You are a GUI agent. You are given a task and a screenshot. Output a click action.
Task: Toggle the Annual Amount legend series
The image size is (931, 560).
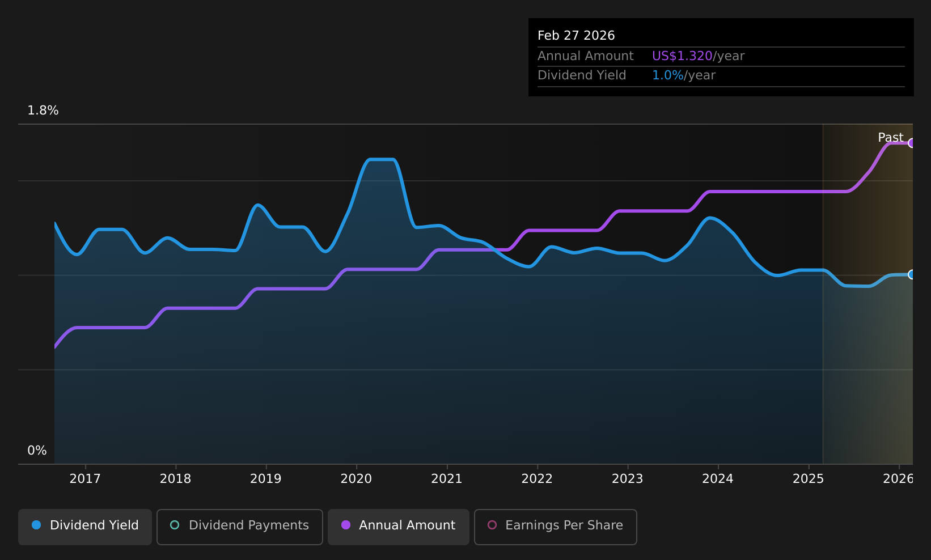click(x=399, y=527)
